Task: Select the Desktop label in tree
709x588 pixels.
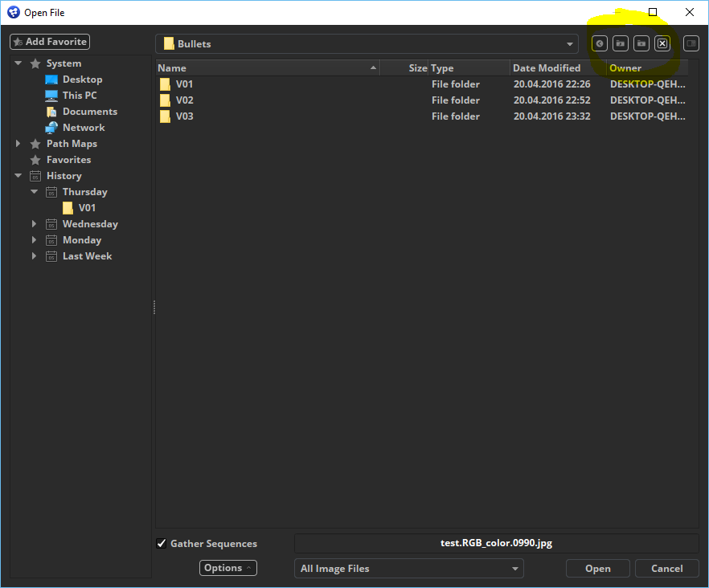Action: [82, 80]
